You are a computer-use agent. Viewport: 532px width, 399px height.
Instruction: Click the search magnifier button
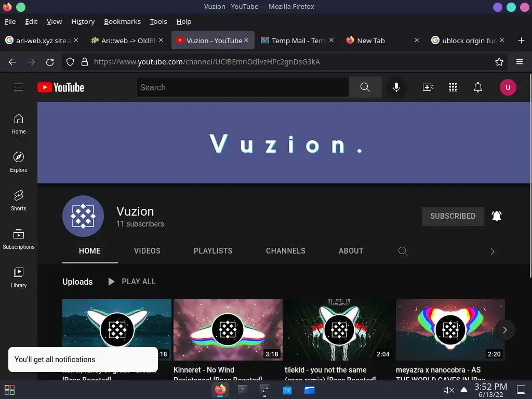(x=365, y=87)
